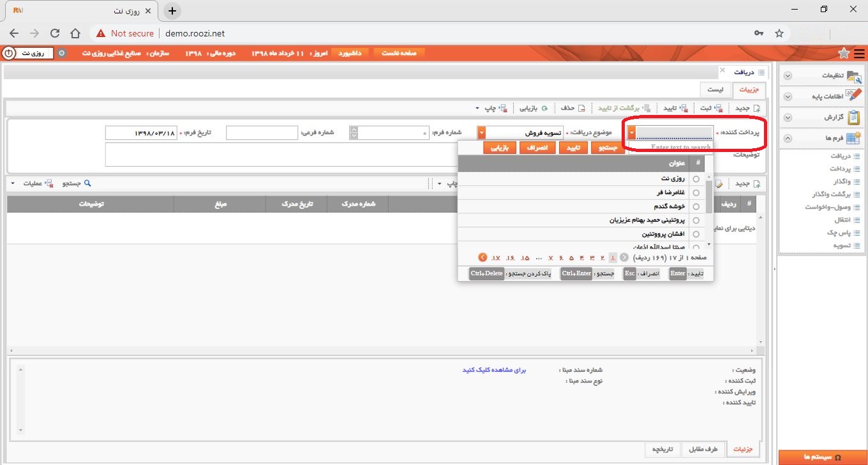This screenshot has height=465, width=868.
Task: Select the غلامرضا فر radio option
Action: pyautogui.click(x=696, y=193)
